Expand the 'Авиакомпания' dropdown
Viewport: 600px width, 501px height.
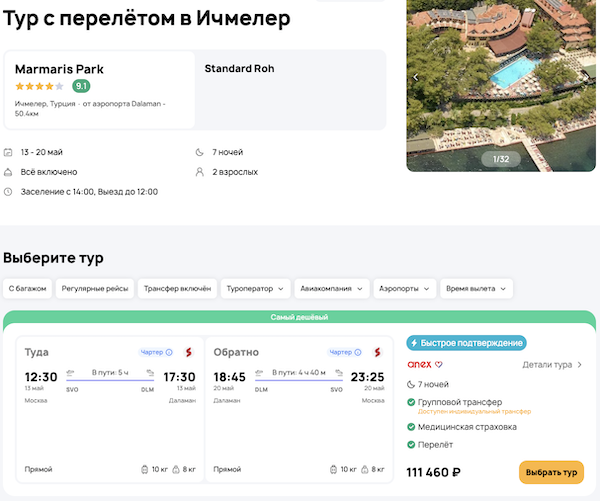[x=332, y=289]
